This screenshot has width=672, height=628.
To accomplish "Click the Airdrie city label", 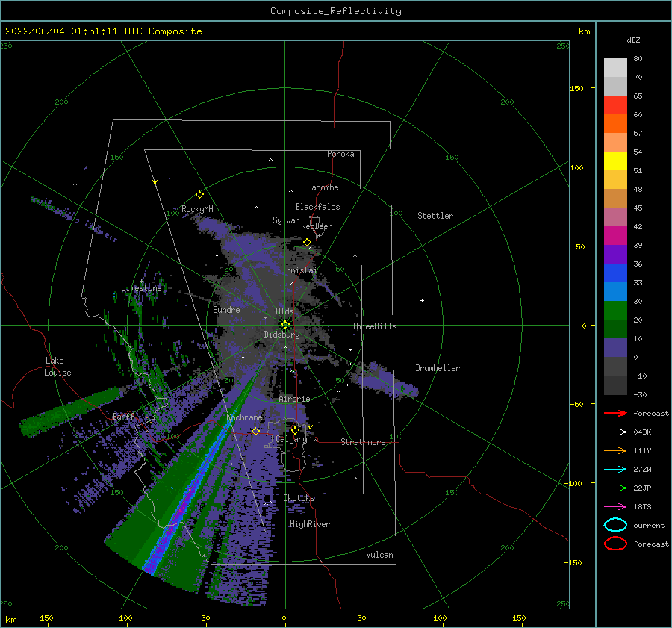I will (x=294, y=399).
